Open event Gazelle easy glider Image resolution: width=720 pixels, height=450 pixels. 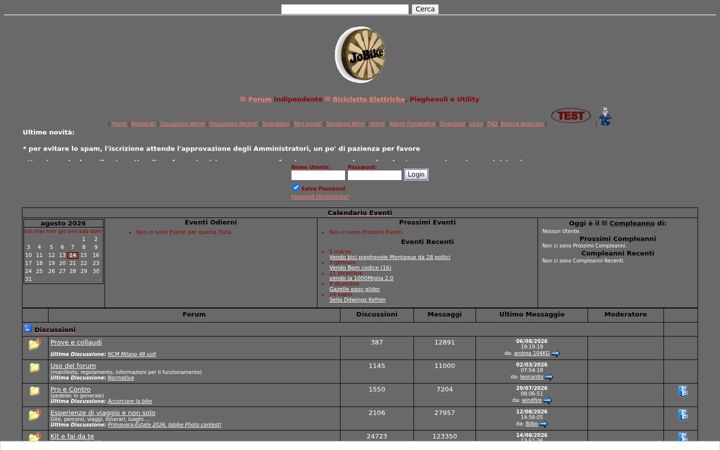tap(354, 289)
